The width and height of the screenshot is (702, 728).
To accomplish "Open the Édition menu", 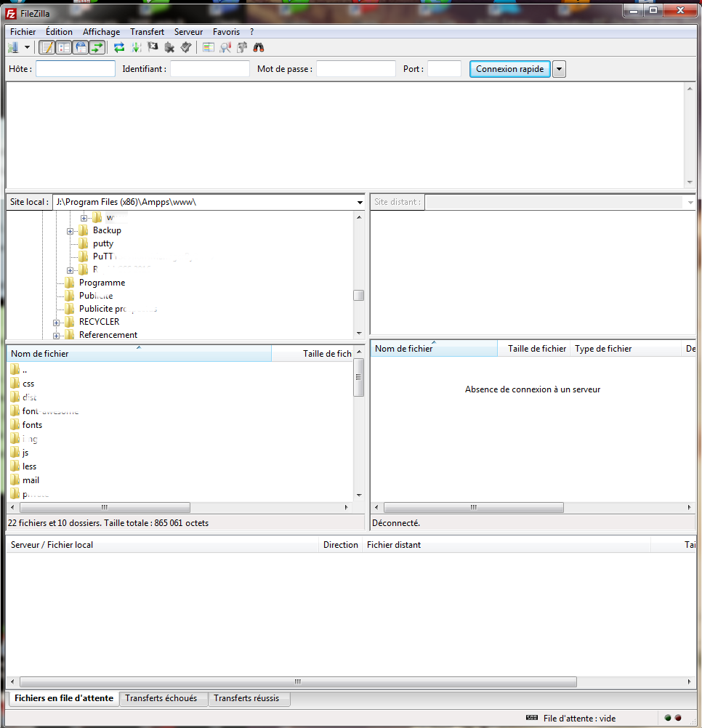I will (x=59, y=31).
